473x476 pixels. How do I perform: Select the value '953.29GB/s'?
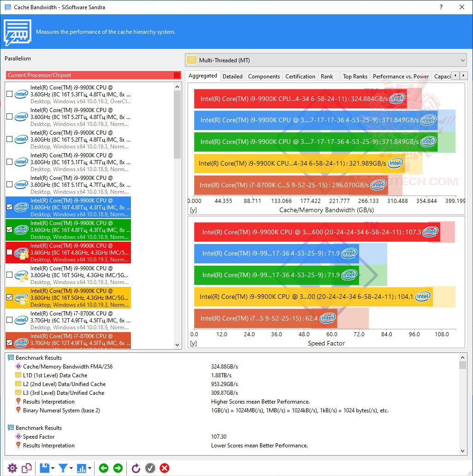225,384
